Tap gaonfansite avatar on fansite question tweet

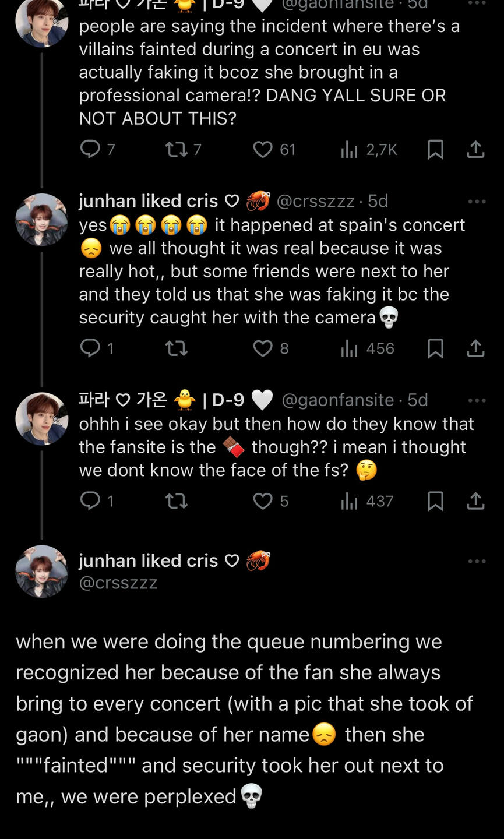(41, 418)
